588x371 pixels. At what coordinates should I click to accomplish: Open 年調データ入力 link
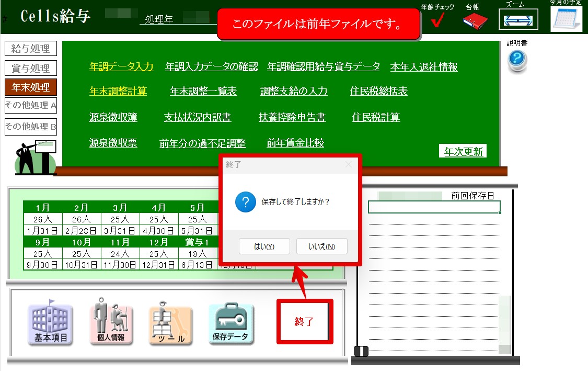(x=121, y=66)
